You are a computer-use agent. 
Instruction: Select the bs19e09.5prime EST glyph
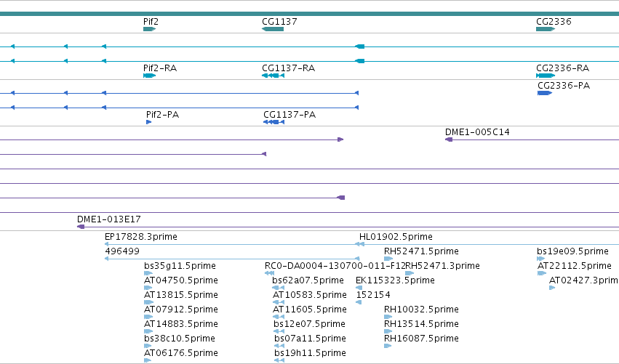click(x=541, y=259)
